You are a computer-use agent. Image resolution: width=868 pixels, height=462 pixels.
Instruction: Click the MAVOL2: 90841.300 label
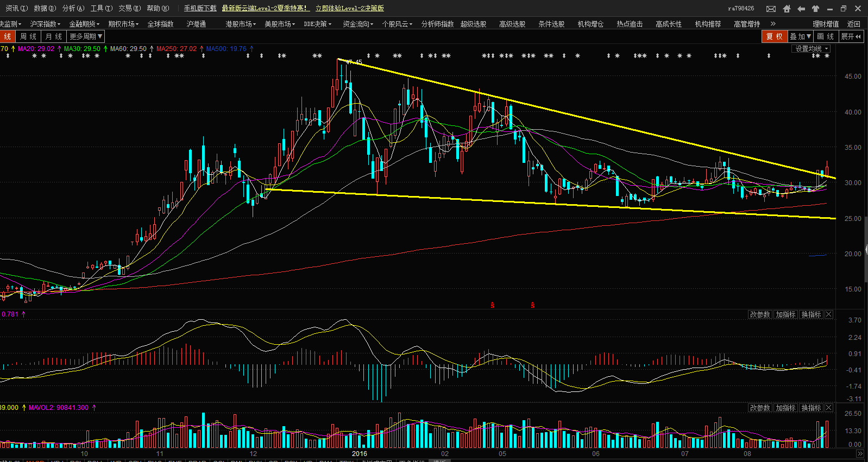click(x=59, y=408)
